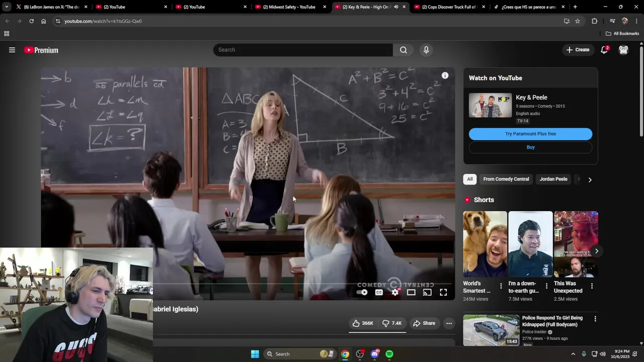Open Key & Peele show title link
644x362 pixels.
[x=531, y=98]
